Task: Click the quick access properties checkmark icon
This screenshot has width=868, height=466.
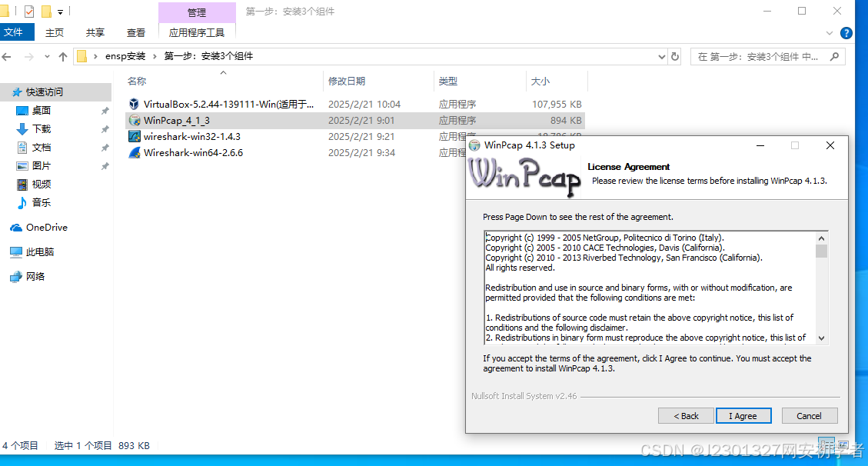Action: [28, 11]
